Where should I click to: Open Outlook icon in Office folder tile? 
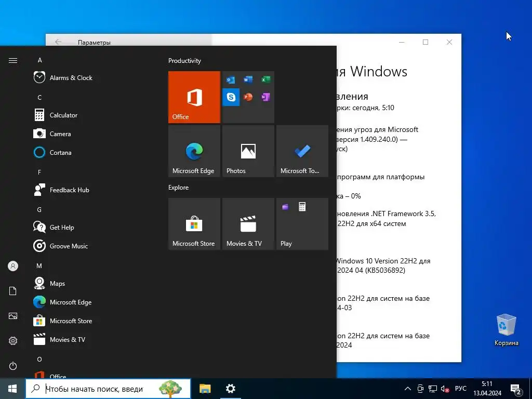click(231, 79)
